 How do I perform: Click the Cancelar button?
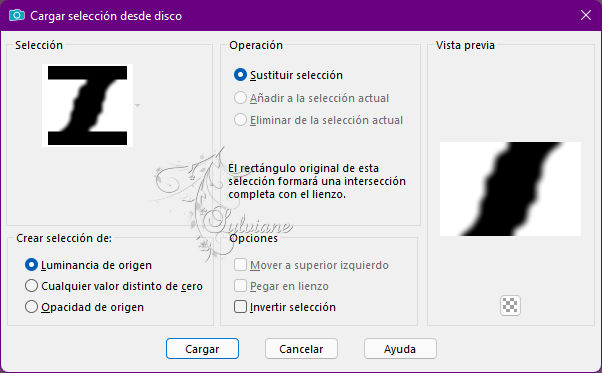(x=301, y=349)
